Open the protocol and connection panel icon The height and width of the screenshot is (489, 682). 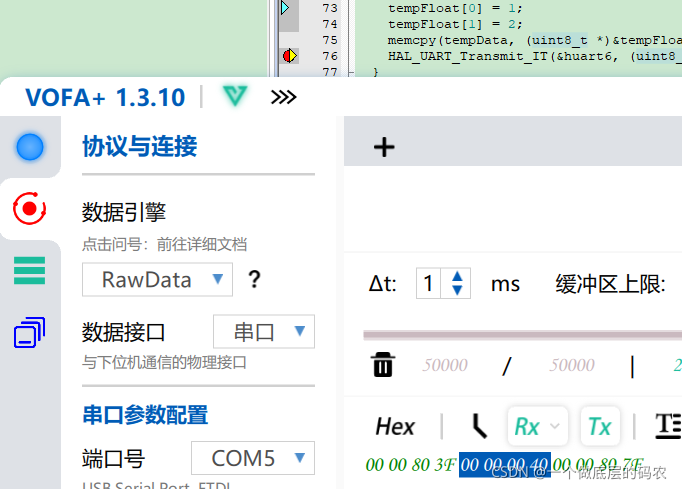(x=30, y=208)
